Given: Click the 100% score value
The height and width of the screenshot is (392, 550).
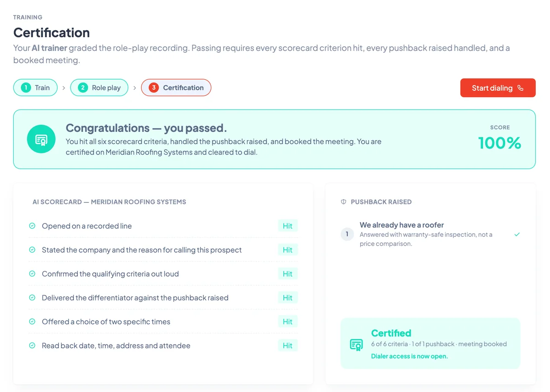Looking at the screenshot, I should click(x=500, y=143).
